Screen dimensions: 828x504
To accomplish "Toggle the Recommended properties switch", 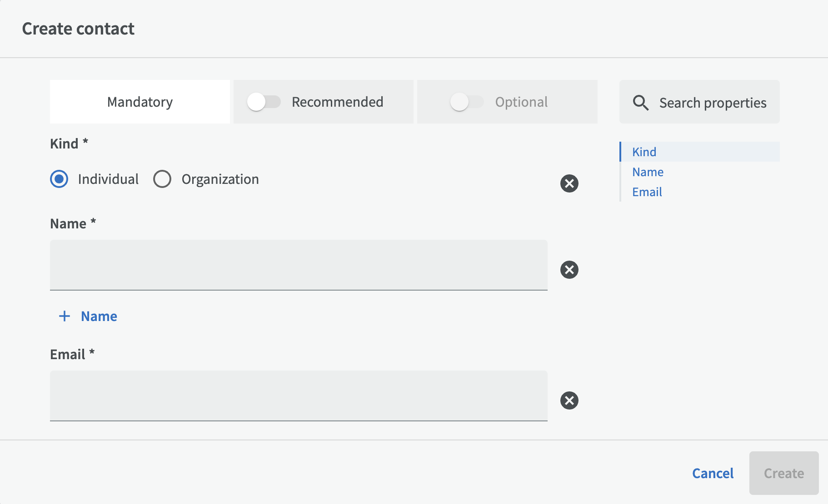I will [x=264, y=102].
